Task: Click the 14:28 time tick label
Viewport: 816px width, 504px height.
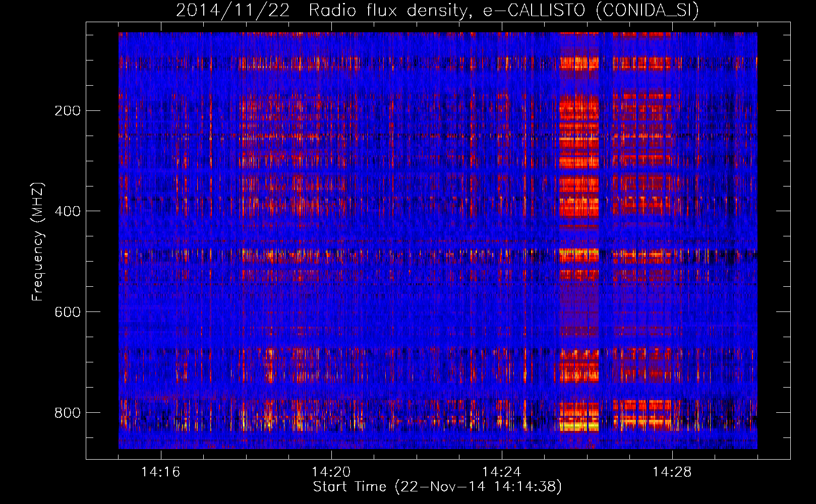Action: [x=672, y=472]
